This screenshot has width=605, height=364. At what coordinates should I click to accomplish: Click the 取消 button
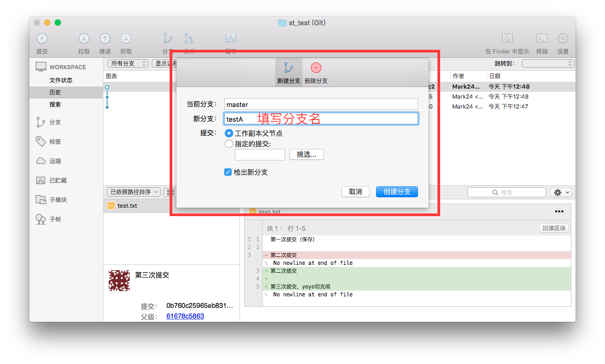tap(356, 192)
